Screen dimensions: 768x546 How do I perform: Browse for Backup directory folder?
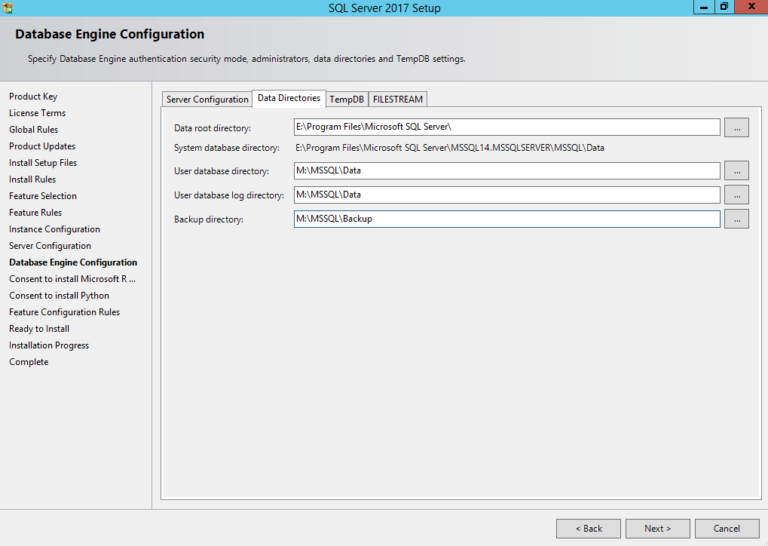pos(737,219)
